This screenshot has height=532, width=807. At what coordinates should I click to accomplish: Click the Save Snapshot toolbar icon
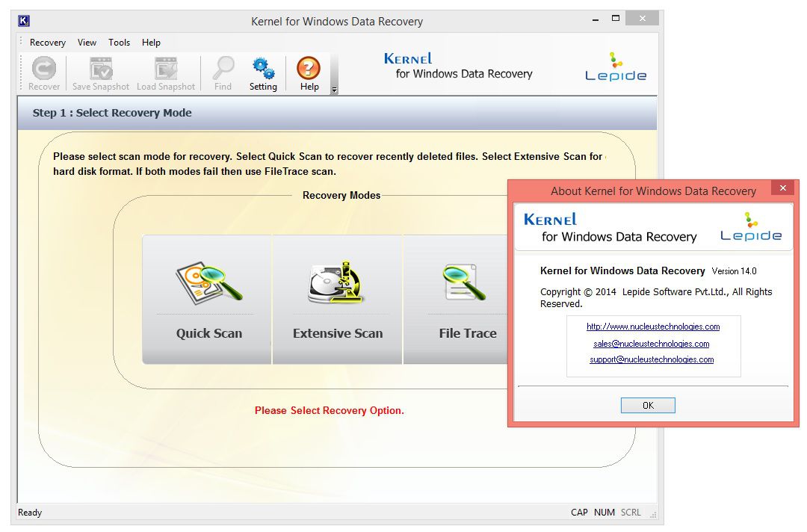tap(101, 73)
